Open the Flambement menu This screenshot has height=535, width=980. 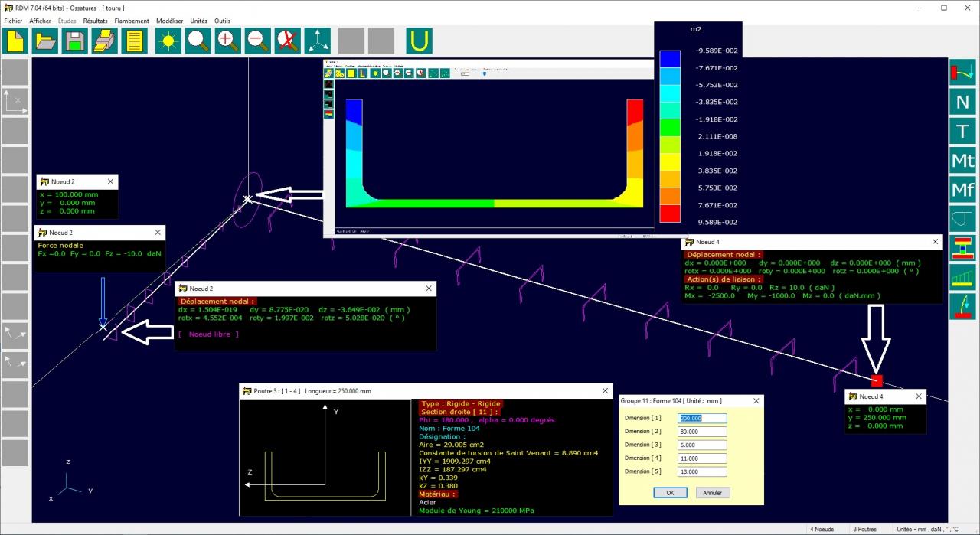132,21
